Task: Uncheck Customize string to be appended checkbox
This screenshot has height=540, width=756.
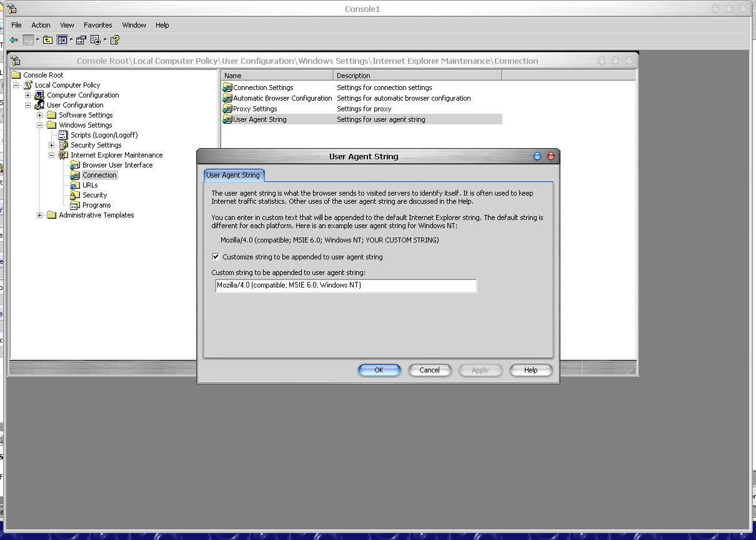Action: 216,257
